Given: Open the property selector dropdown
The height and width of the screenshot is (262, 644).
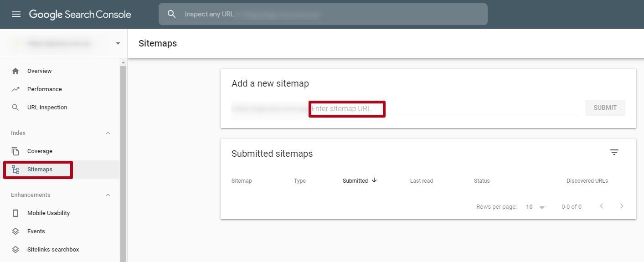Looking at the screenshot, I should point(118,43).
